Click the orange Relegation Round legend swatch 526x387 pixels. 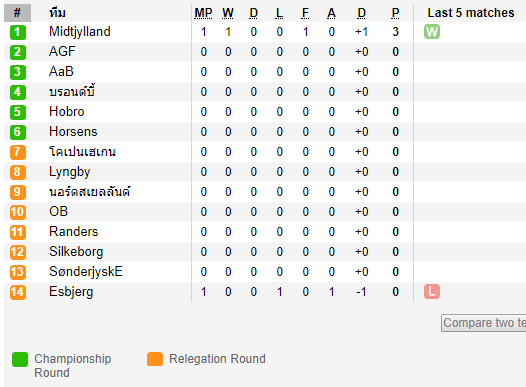click(x=155, y=359)
